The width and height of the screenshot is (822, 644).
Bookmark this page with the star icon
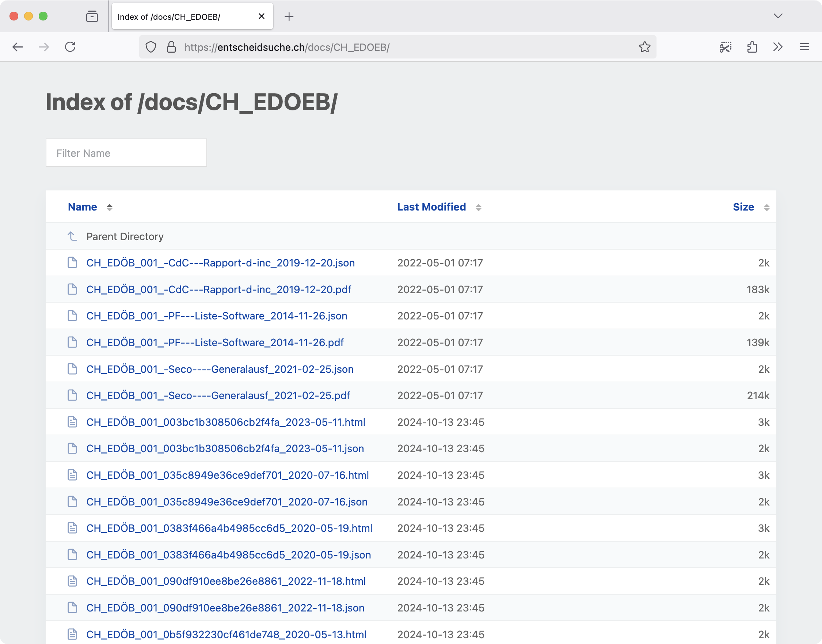(x=644, y=47)
